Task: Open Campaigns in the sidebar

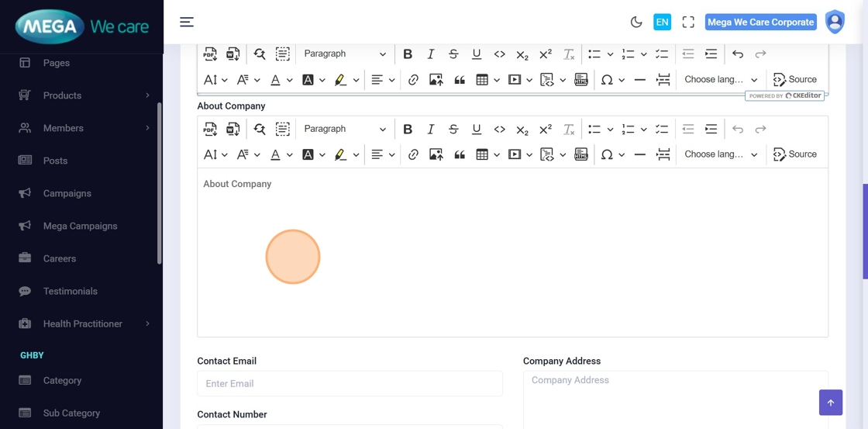Action: 67,193
